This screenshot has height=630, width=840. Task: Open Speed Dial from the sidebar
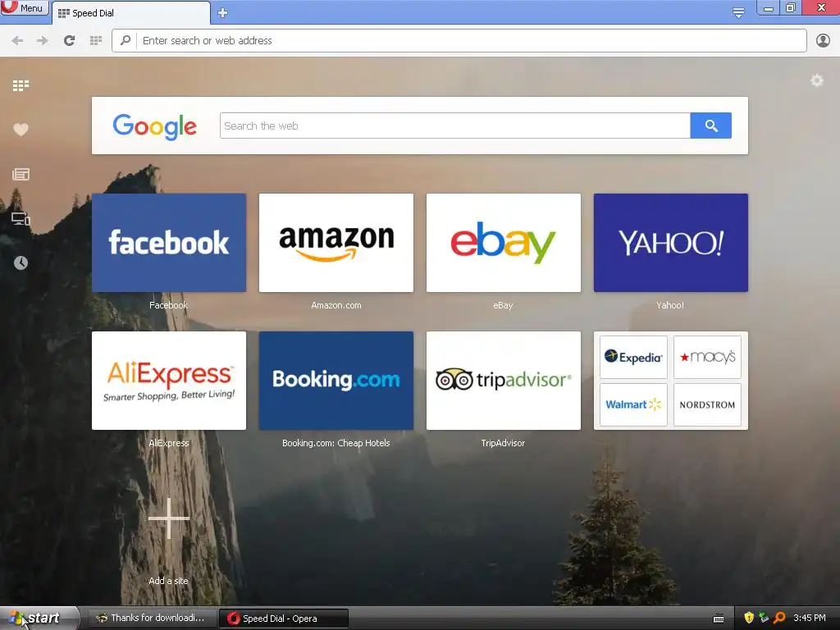21,85
